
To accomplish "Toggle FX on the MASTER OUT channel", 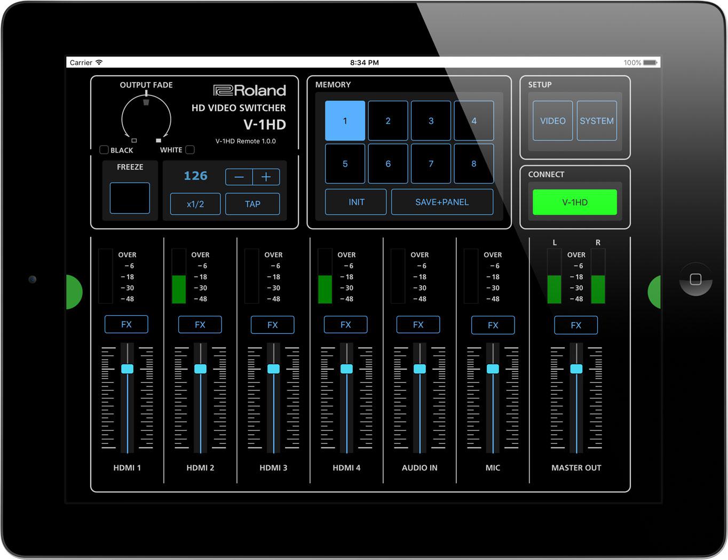I will (x=576, y=325).
